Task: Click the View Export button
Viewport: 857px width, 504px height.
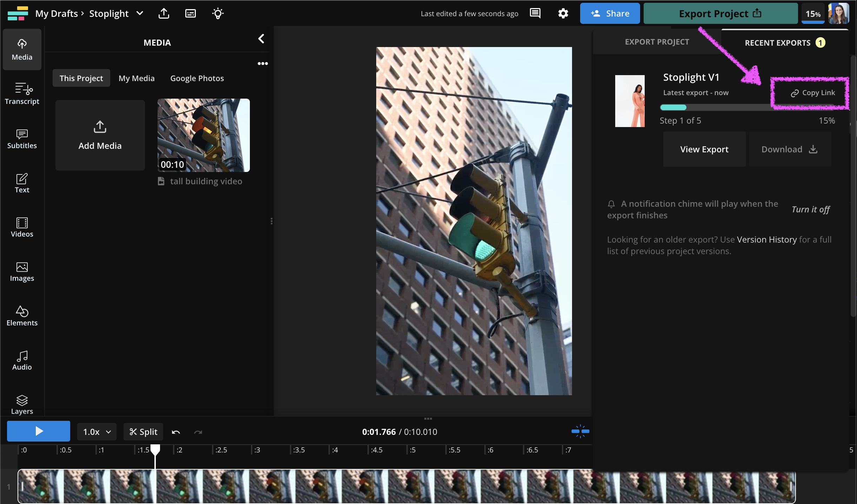Action: [x=704, y=150]
